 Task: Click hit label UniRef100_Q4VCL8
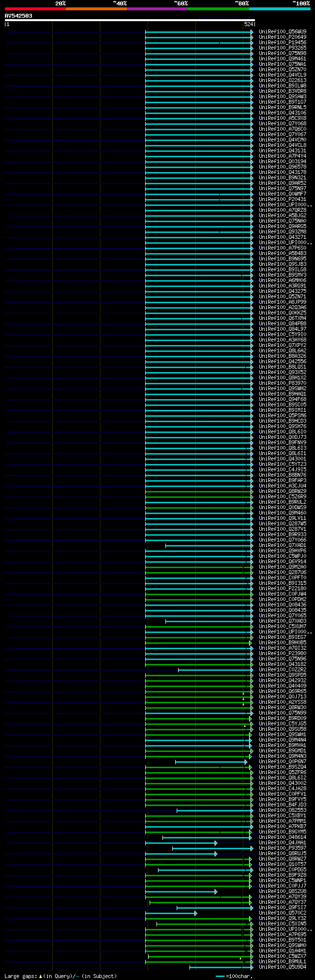pyautogui.click(x=283, y=145)
